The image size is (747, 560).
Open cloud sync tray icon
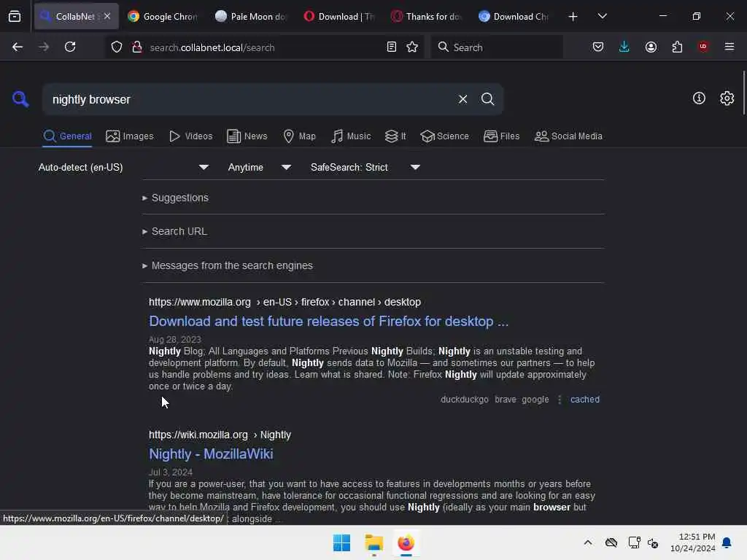coord(611,542)
